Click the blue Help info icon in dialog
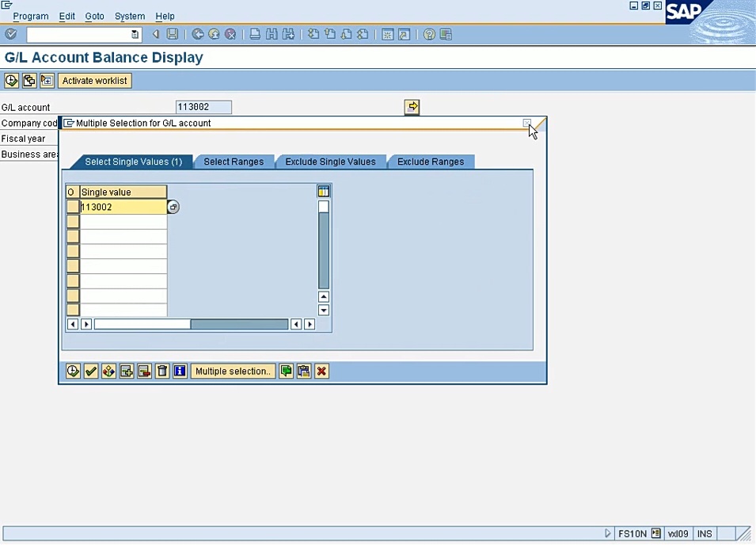Image resolution: width=756 pixels, height=545 pixels. pos(180,371)
